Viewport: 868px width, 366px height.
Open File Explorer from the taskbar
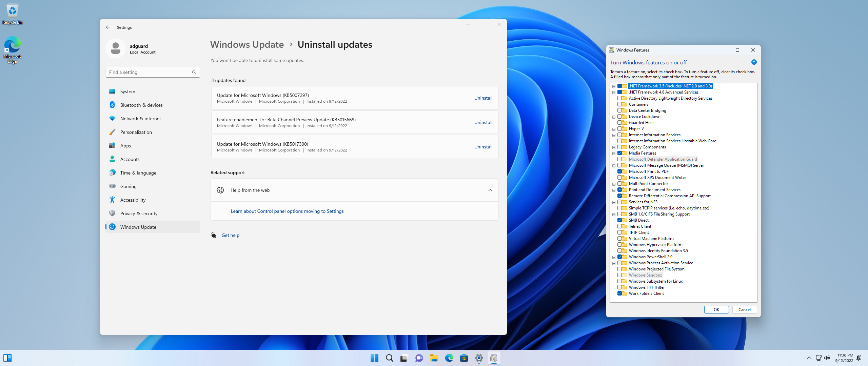coord(434,358)
